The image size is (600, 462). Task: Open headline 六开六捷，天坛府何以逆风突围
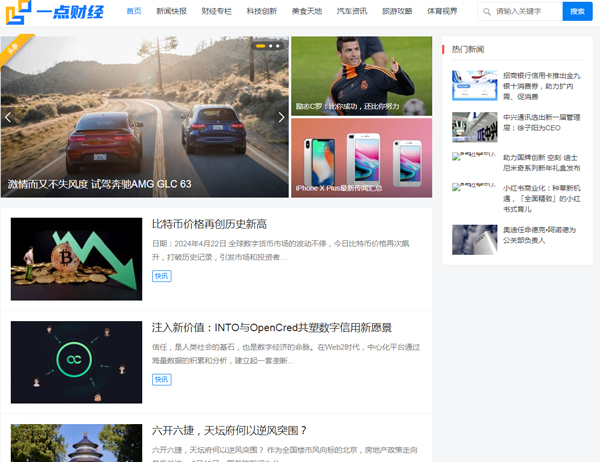(x=229, y=431)
